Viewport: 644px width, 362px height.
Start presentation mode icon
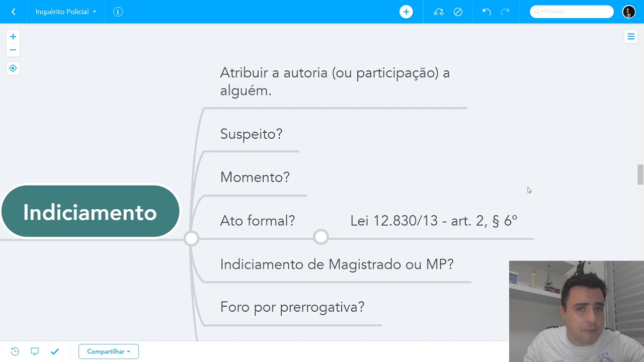35,351
